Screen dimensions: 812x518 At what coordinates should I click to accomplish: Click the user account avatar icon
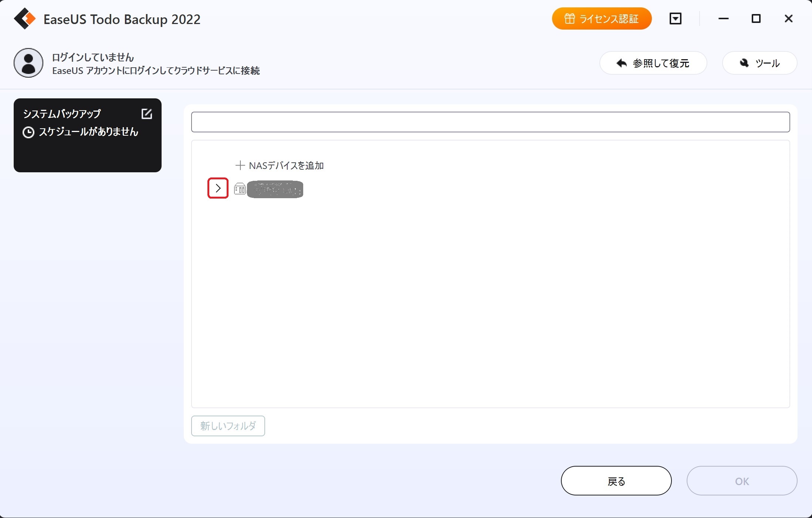click(28, 63)
